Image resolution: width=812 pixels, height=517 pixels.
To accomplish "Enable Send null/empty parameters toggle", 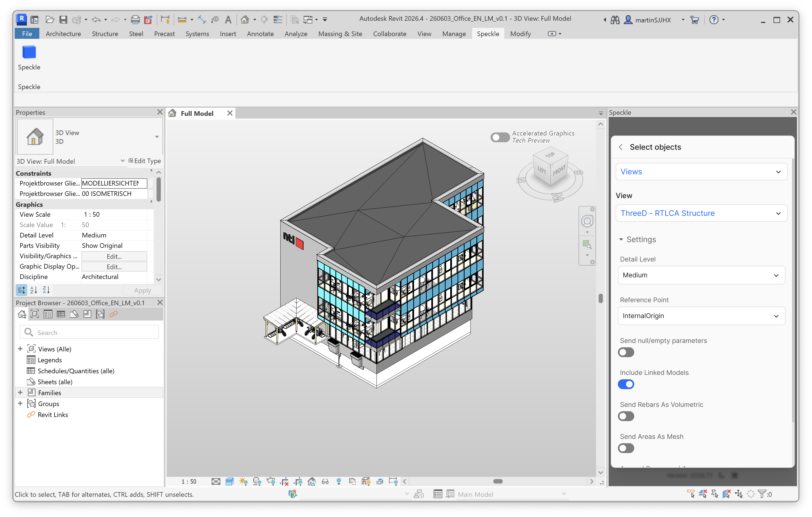I will pyautogui.click(x=626, y=352).
